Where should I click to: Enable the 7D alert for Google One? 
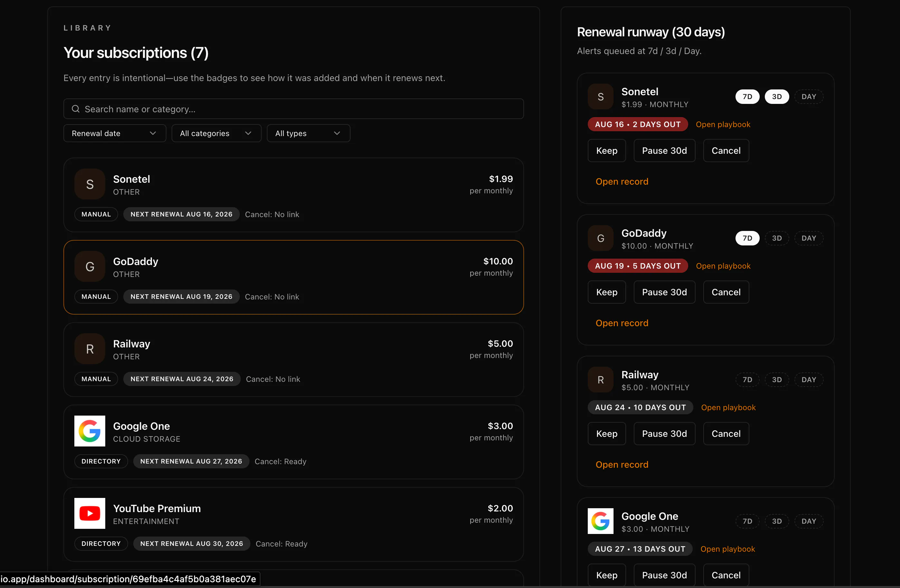click(x=747, y=521)
